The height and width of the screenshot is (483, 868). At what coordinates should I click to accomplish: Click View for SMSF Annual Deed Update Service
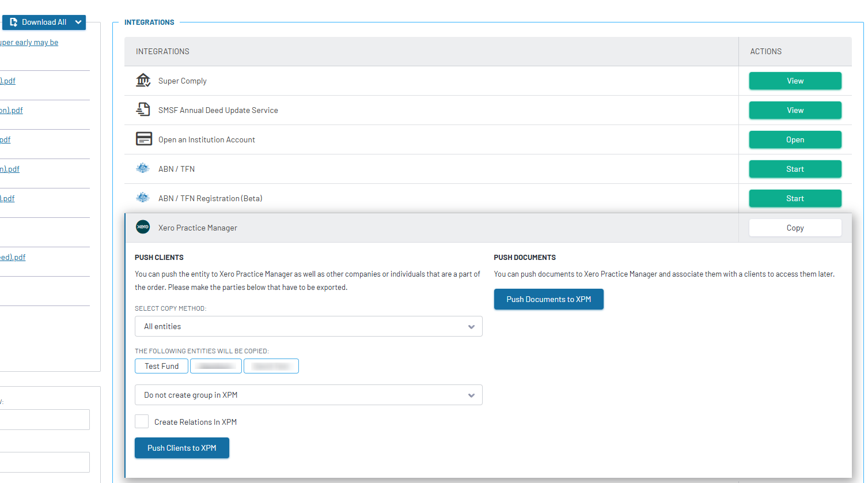[x=795, y=110]
